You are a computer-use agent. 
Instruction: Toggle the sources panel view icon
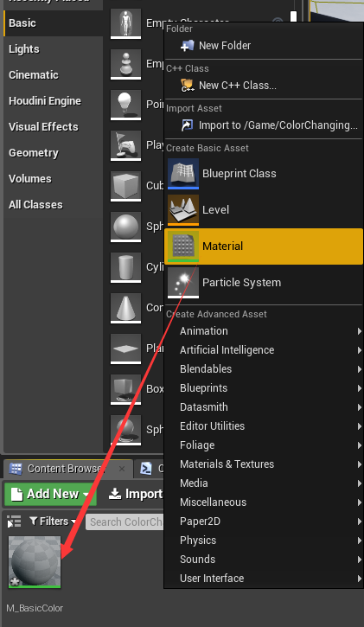(14, 521)
